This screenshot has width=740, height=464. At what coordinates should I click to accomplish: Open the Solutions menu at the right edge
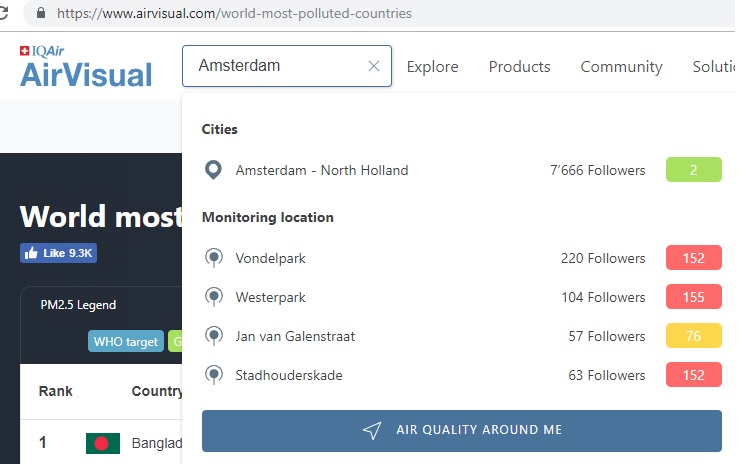[714, 67]
